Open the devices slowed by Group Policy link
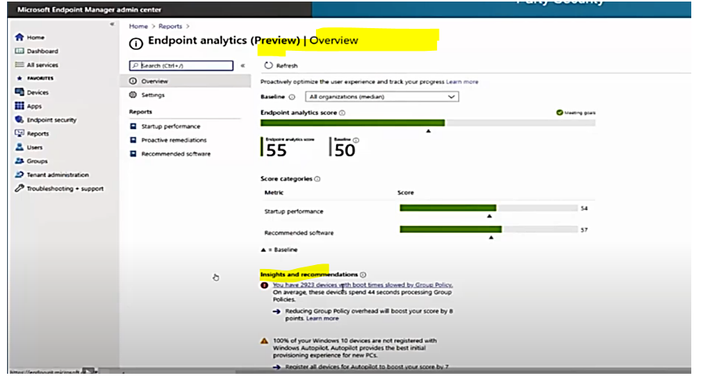Image resolution: width=703 pixels, height=380 pixels. 363,285
